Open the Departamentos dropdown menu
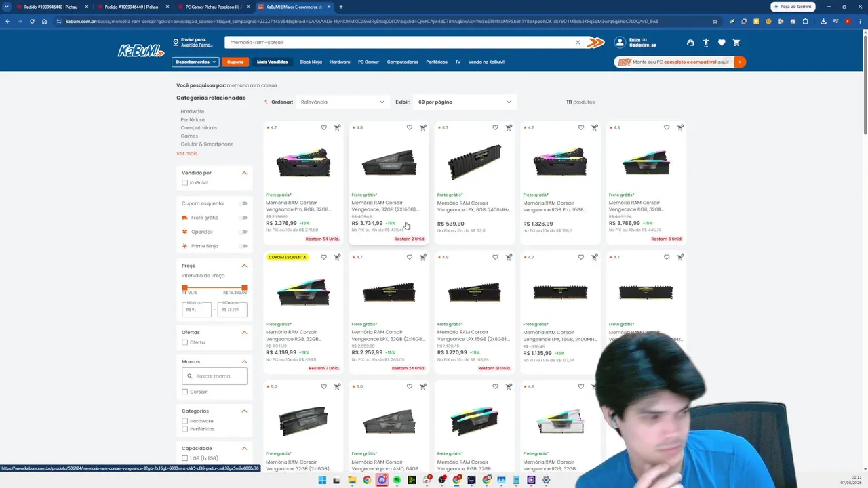The width and height of the screenshot is (868, 488). click(x=195, y=62)
